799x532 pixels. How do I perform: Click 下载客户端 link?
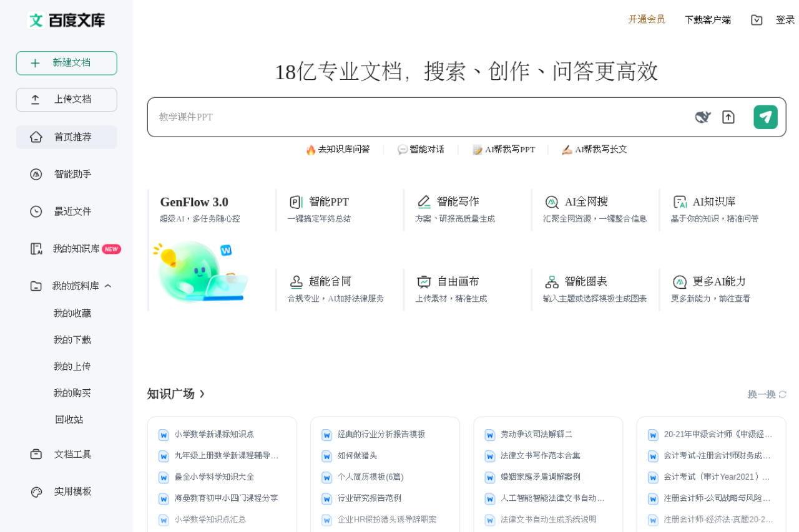click(708, 20)
